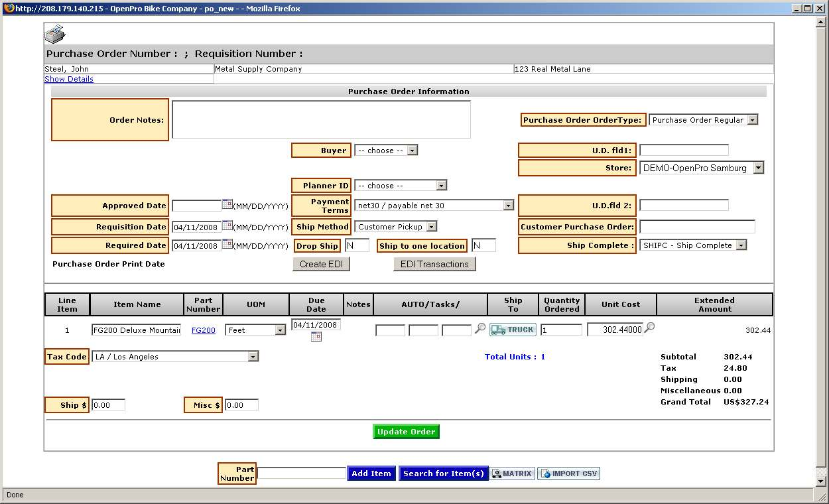829x504 pixels.
Task: Change the UOM Feet dropdown
Action: (x=255, y=330)
